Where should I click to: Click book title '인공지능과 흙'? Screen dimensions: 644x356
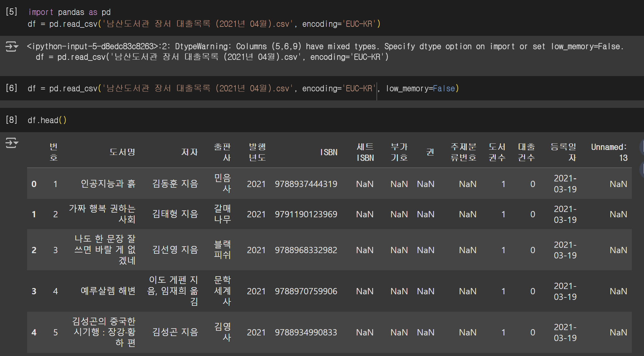108,184
